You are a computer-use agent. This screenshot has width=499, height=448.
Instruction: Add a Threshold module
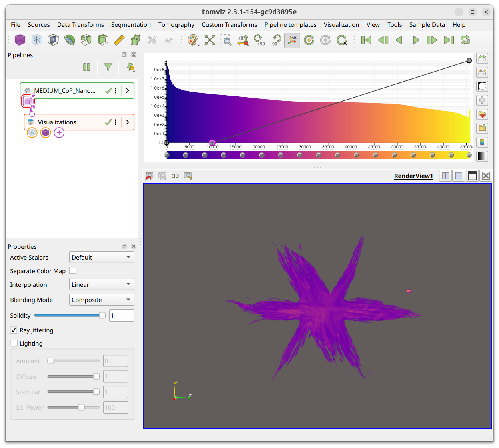coord(86,40)
